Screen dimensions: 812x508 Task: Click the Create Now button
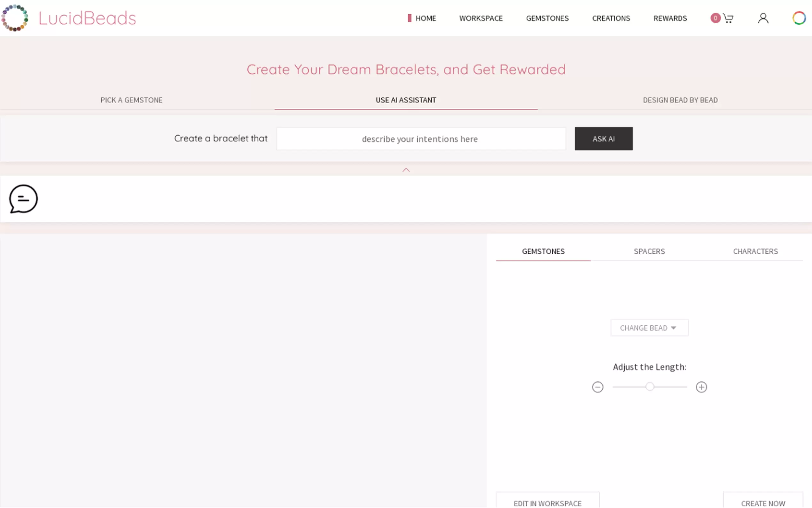tap(763, 503)
